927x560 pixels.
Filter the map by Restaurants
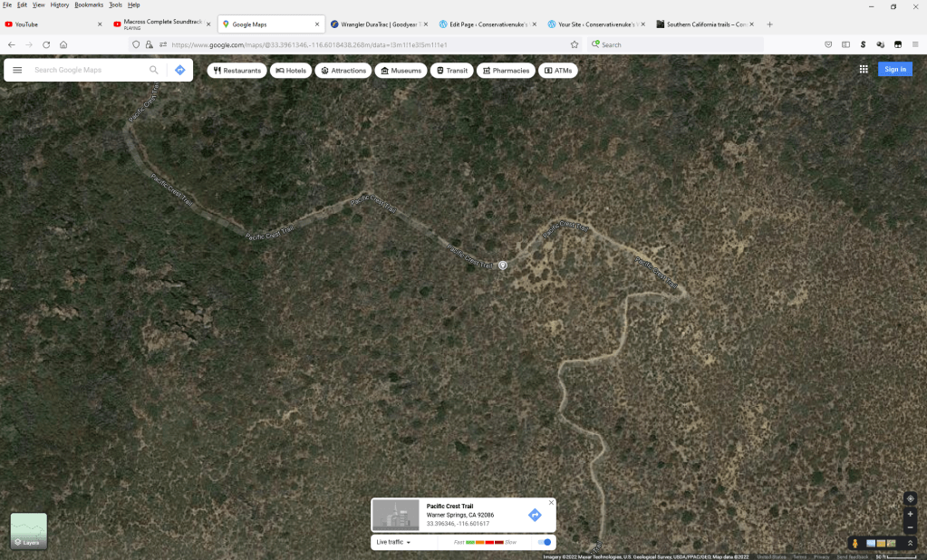point(237,70)
